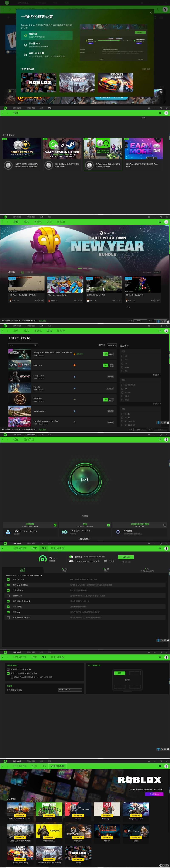Select 推荐设置 in the one-click optimize dialog
Viewport: 170px width, 868px height.
coord(47,35)
